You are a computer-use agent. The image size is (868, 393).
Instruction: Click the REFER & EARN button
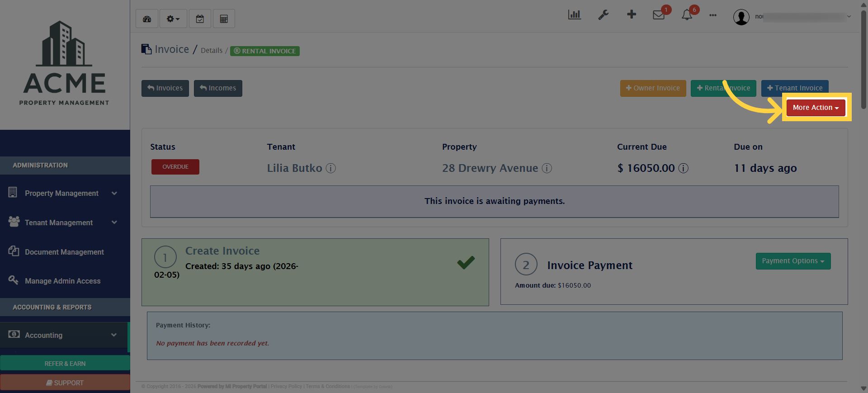65,364
